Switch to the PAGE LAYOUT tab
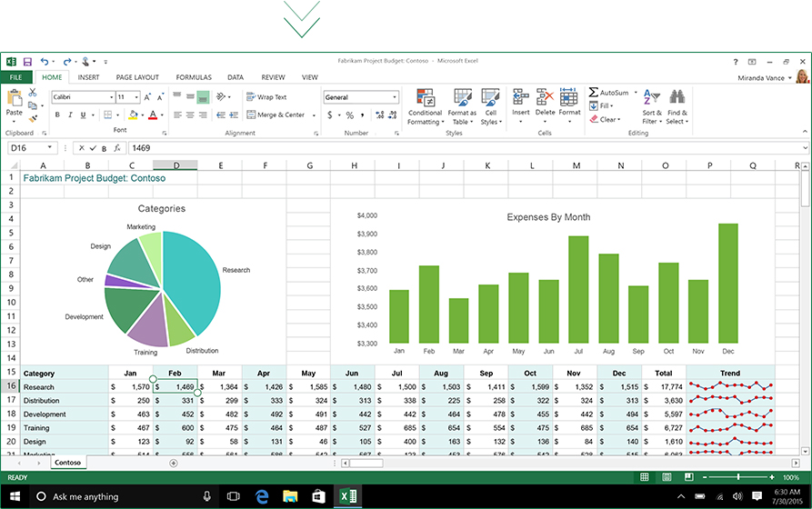Viewport: 812px width, 509px height. (137, 77)
